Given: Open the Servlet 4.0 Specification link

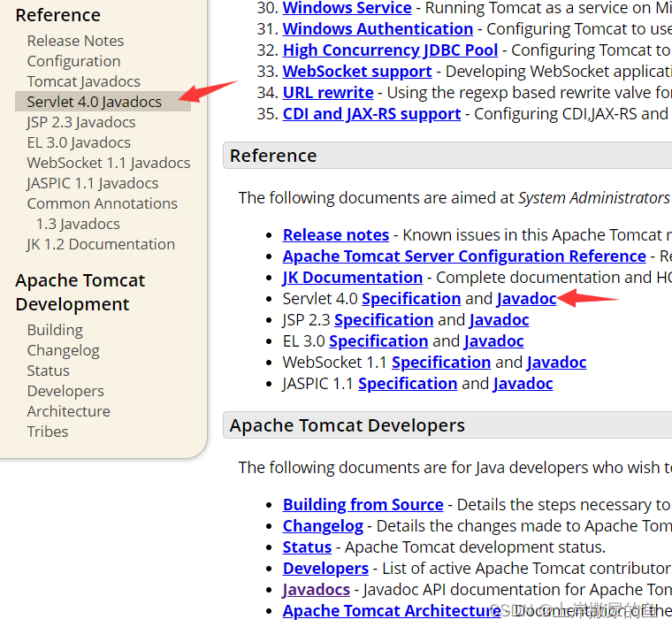Looking at the screenshot, I should pyautogui.click(x=411, y=299).
